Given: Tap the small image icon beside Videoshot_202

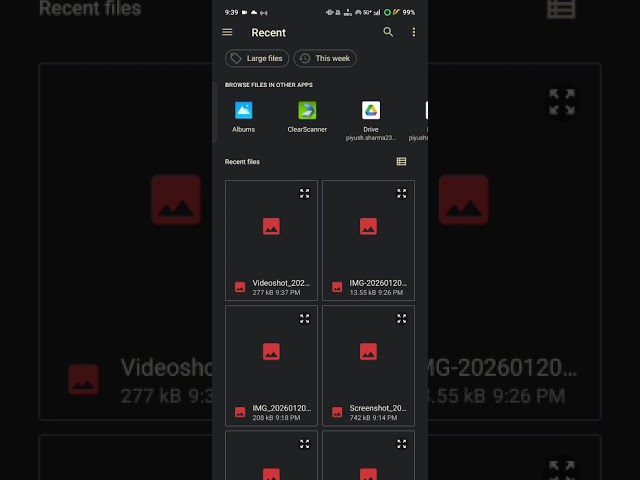Looking at the screenshot, I should (240, 287).
